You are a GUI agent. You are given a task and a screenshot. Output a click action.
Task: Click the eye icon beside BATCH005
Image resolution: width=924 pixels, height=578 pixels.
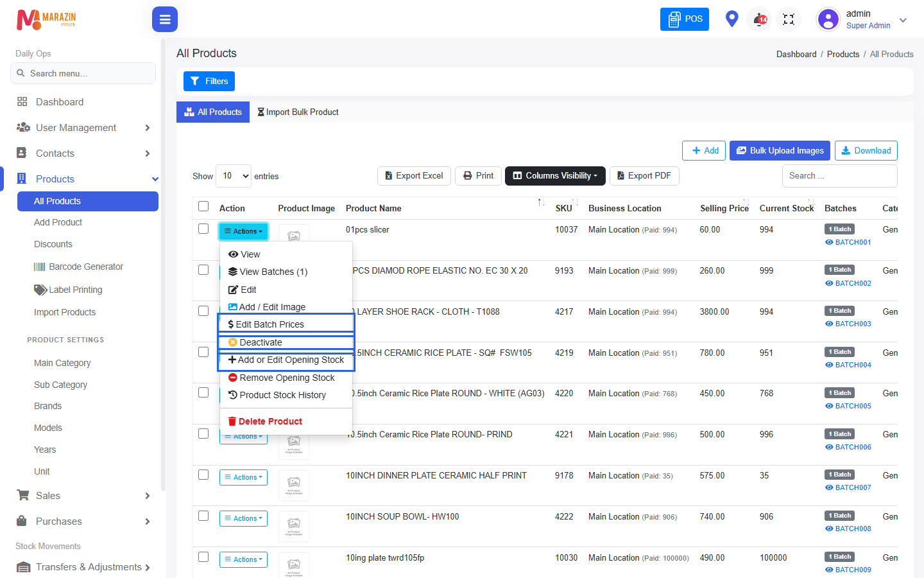pos(829,406)
